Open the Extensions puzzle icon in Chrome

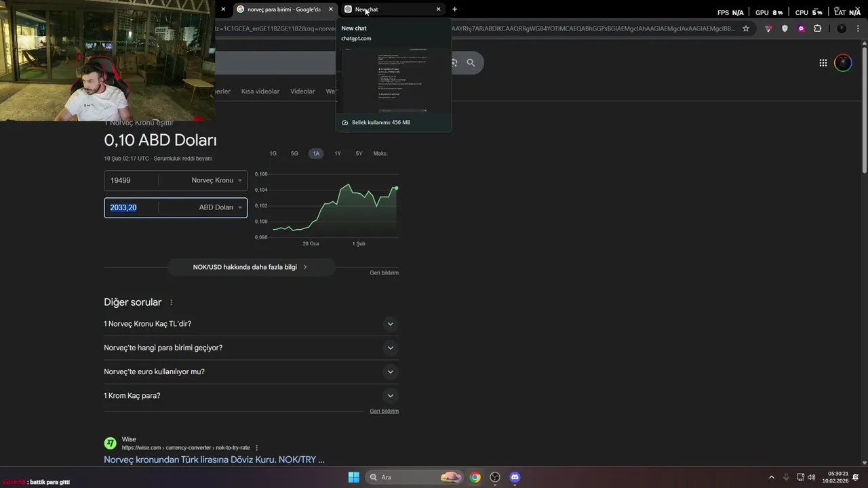click(x=817, y=28)
